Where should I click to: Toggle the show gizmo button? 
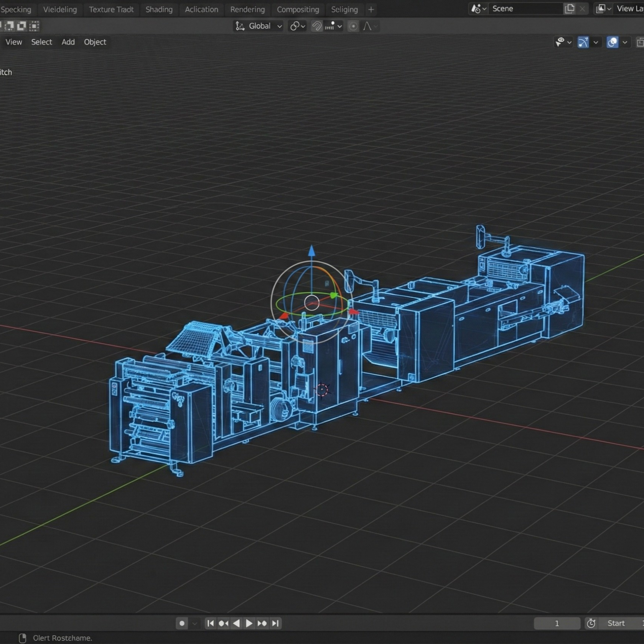[583, 42]
